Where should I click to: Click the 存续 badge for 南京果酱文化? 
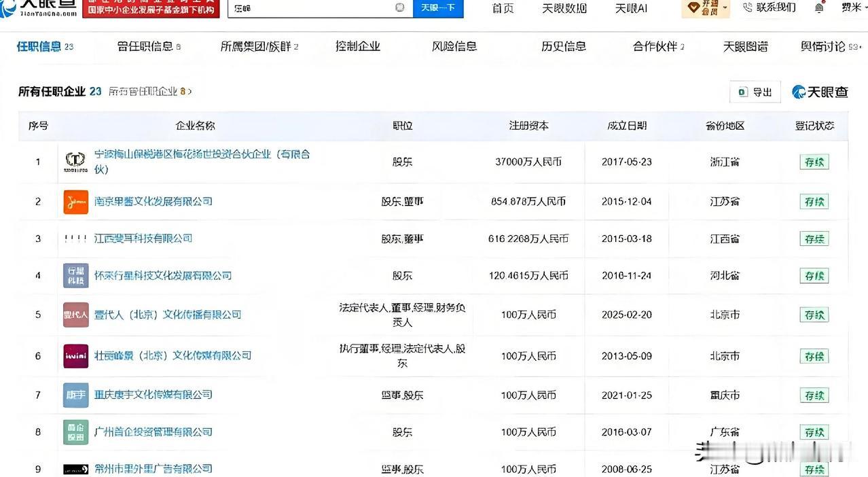click(x=814, y=202)
